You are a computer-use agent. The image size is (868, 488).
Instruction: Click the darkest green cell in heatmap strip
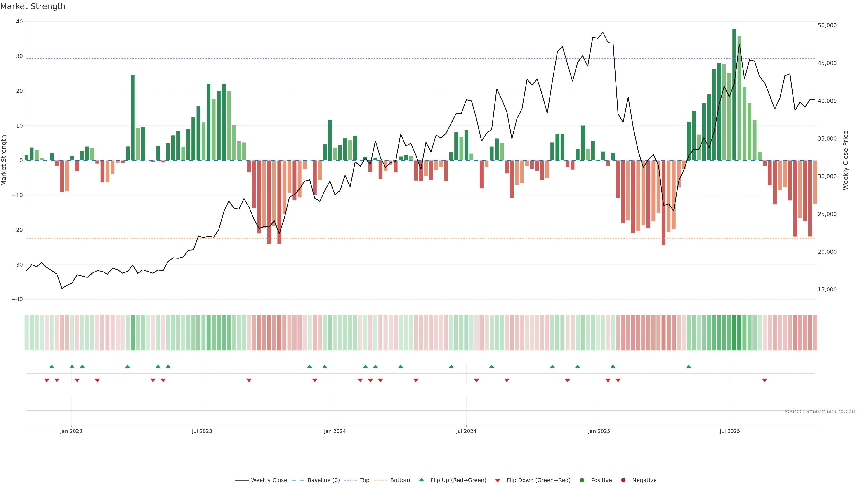click(734, 333)
